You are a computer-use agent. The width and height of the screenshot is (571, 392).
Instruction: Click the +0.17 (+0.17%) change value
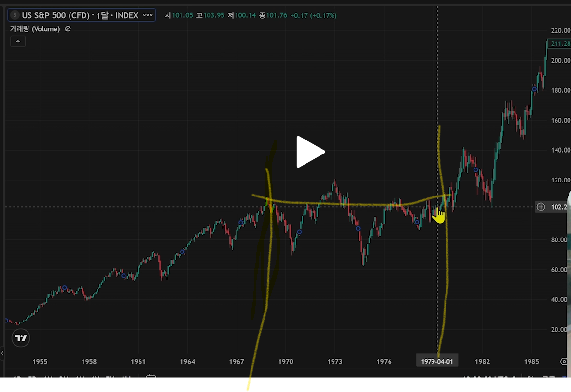click(313, 15)
